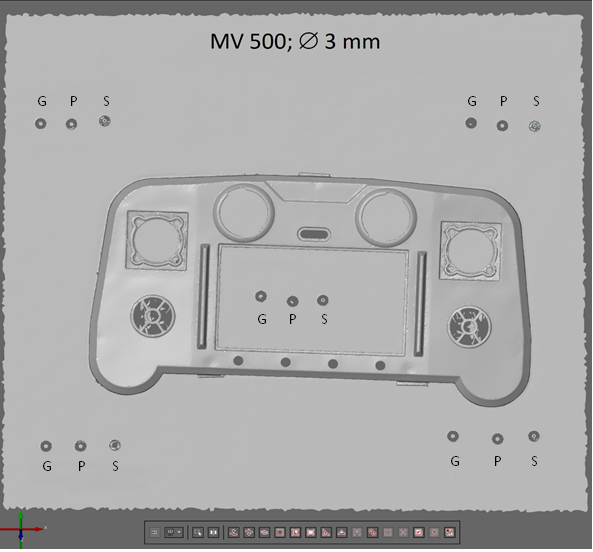The width and height of the screenshot is (593, 552).
Task: Select the red chain link icon
Action: [x=373, y=532]
